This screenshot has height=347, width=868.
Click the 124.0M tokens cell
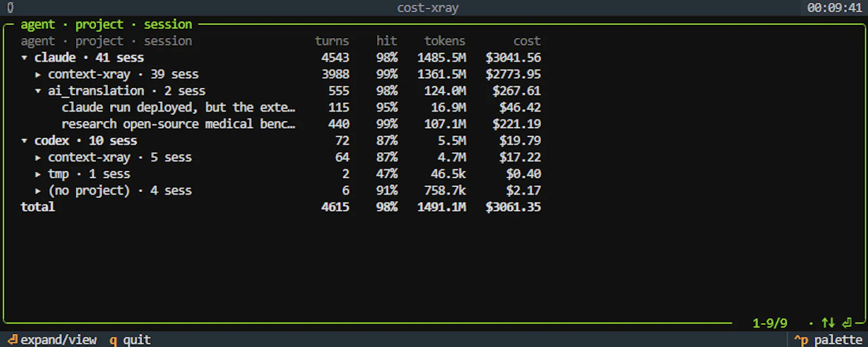(445, 91)
